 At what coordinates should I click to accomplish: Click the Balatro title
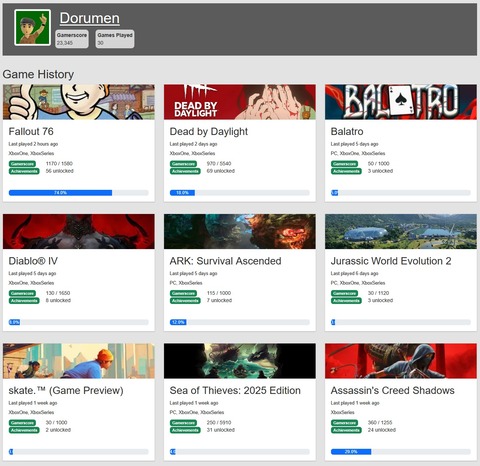(347, 131)
